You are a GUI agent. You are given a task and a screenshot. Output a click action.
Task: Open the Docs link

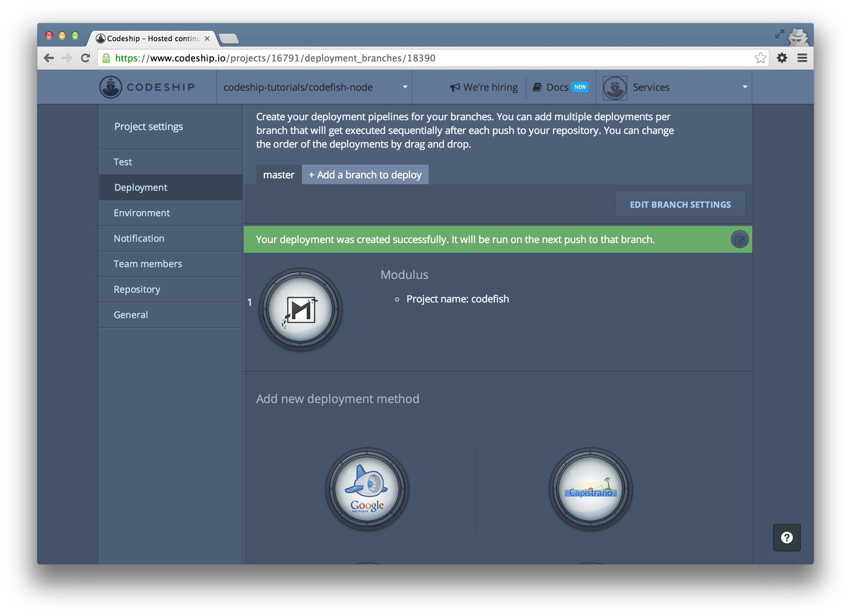coord(557,87)
